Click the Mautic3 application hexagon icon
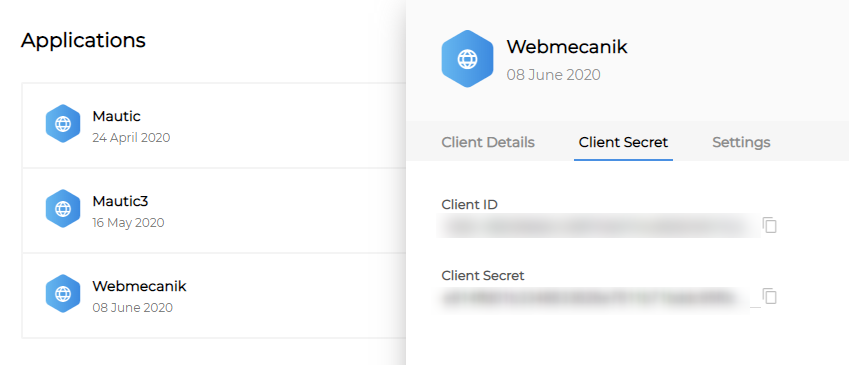This screenshot has width=849, height=365. (63, 208)
